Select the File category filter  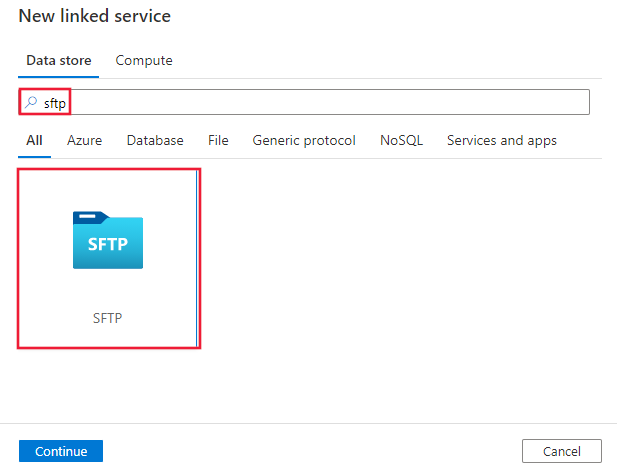coord(218,140)
